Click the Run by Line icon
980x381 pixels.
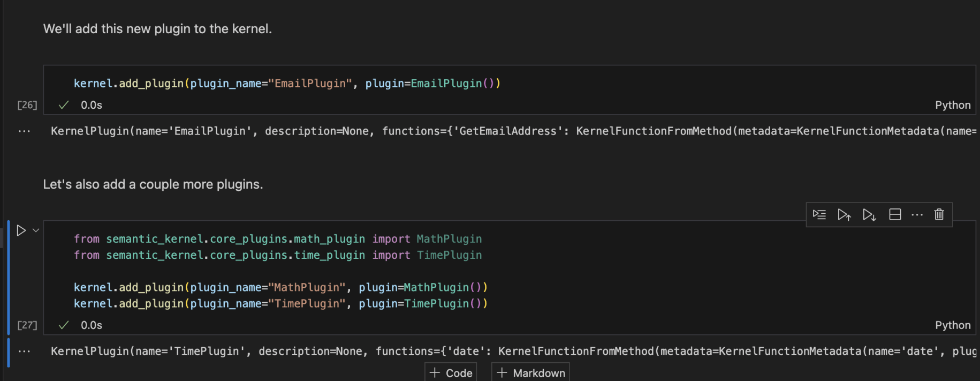(819, 215)
